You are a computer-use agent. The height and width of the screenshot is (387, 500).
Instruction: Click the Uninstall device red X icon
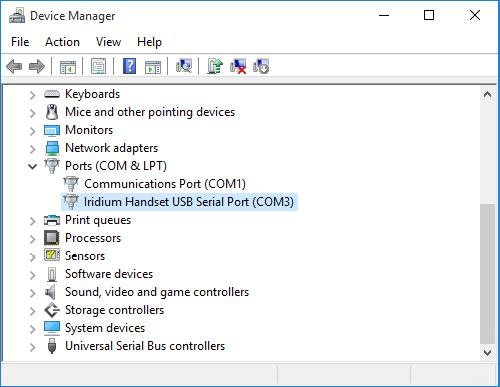click(238, 66)
